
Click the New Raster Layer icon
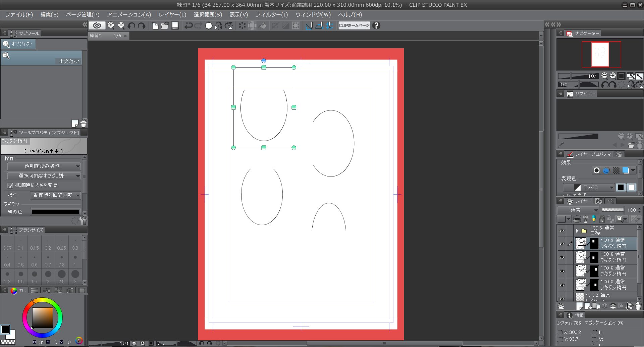579,306
